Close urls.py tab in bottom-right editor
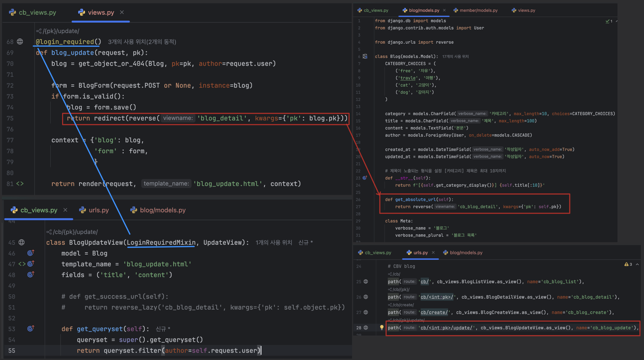Screen dimensions: 644x360 [x=433, y=252]
